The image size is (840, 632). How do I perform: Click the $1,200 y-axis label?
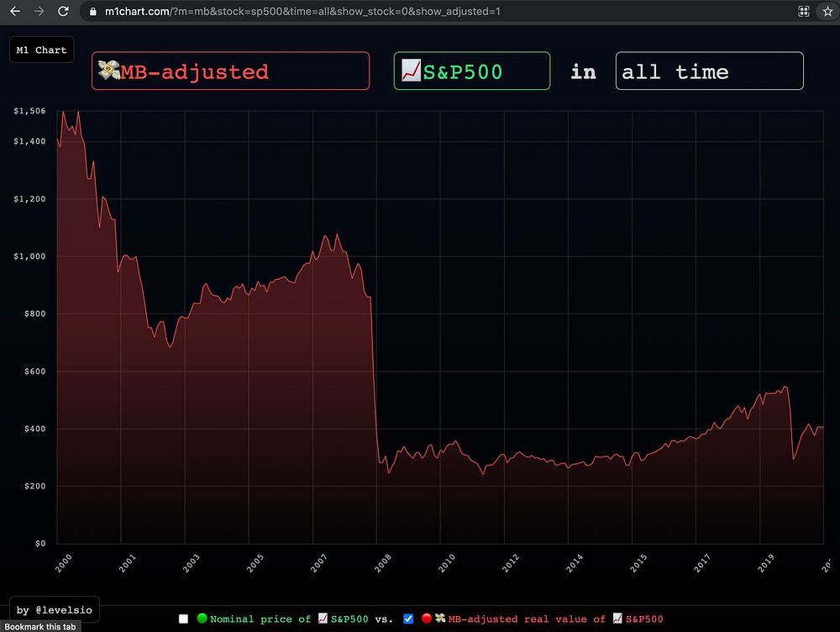[x=29, y=199]
